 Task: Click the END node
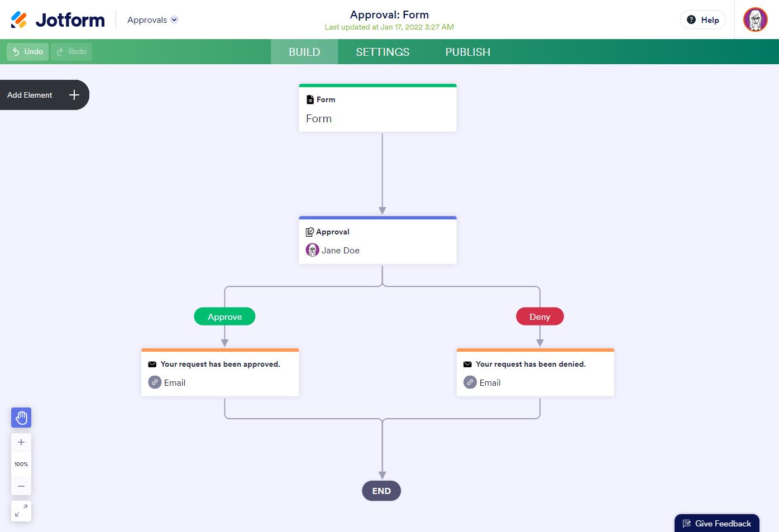tap(381, 491)
